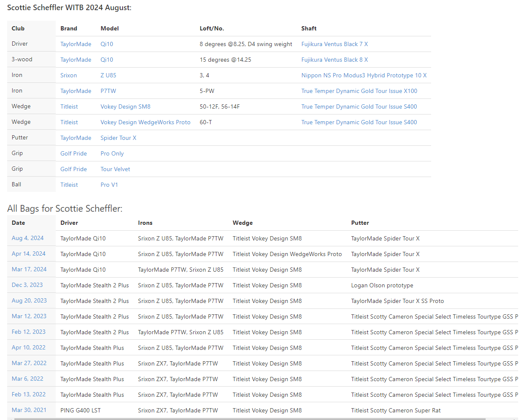Open Qi10 model link in 3-wood row
530x420 pixels.
(107, 60)
